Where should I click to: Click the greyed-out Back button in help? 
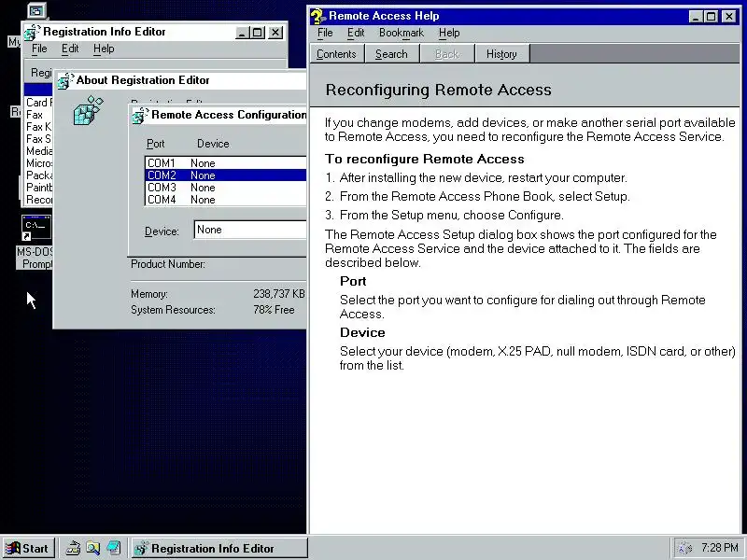pos(447,54)
